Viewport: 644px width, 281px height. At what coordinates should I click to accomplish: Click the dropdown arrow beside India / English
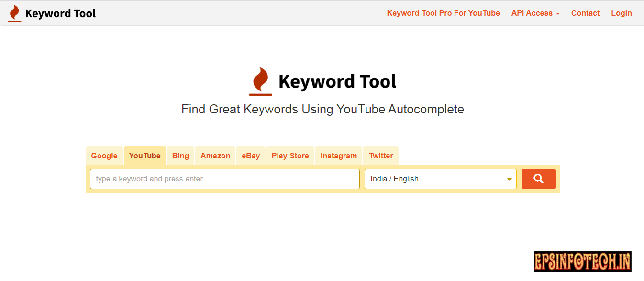coord(509,179)
